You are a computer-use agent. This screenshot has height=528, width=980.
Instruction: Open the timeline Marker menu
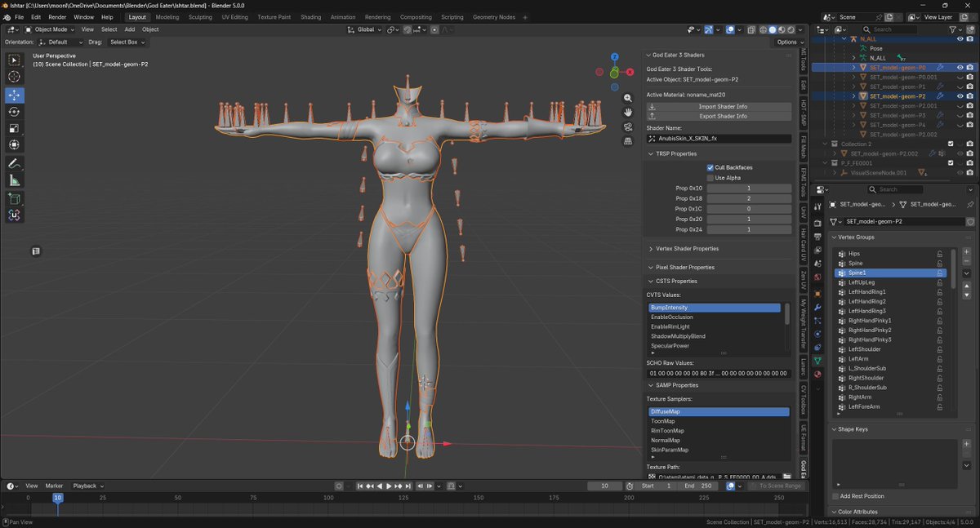click(54, 486)
